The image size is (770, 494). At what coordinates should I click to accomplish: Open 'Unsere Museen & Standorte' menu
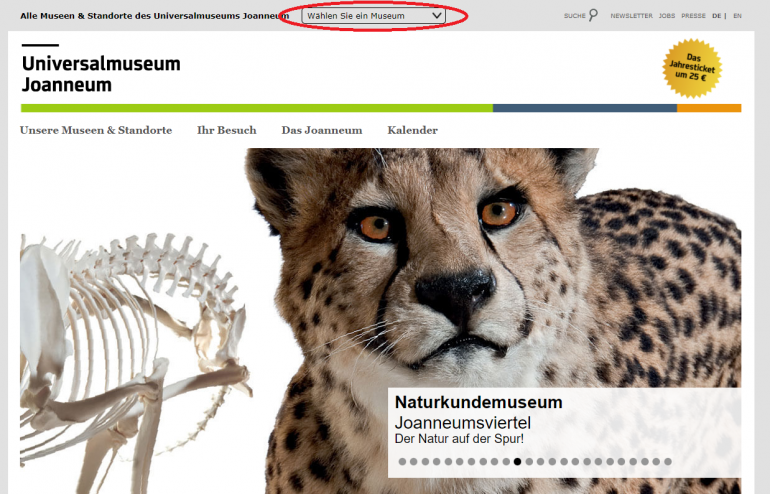click(x=96, y=130)
